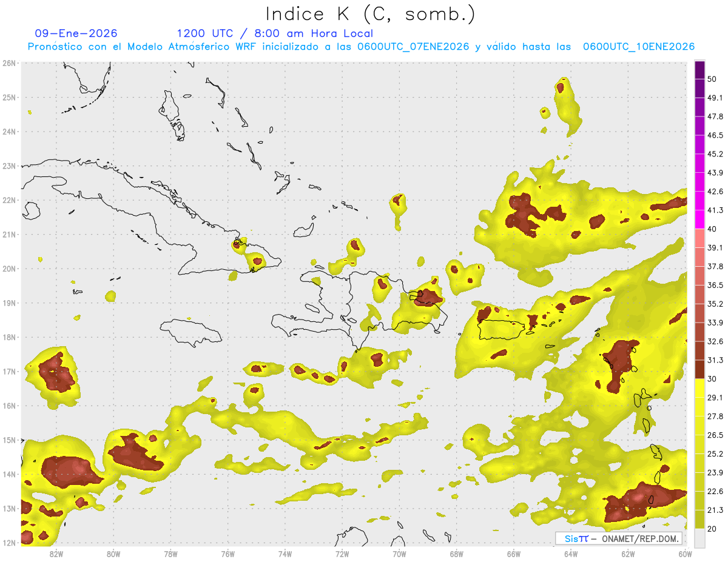Pick the light gray colorbar segment below 20
Viewport: 728px width, 562px height.
[x=699, y=538]
